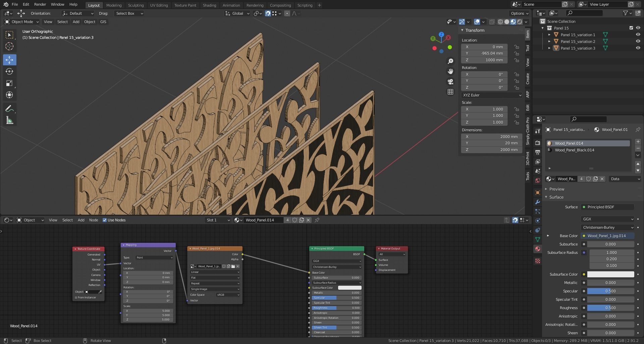Click Subsurface Color swatch in properties
Image resolution: width=644 pixels, height=344 pixels.
[x=610, y=274]
